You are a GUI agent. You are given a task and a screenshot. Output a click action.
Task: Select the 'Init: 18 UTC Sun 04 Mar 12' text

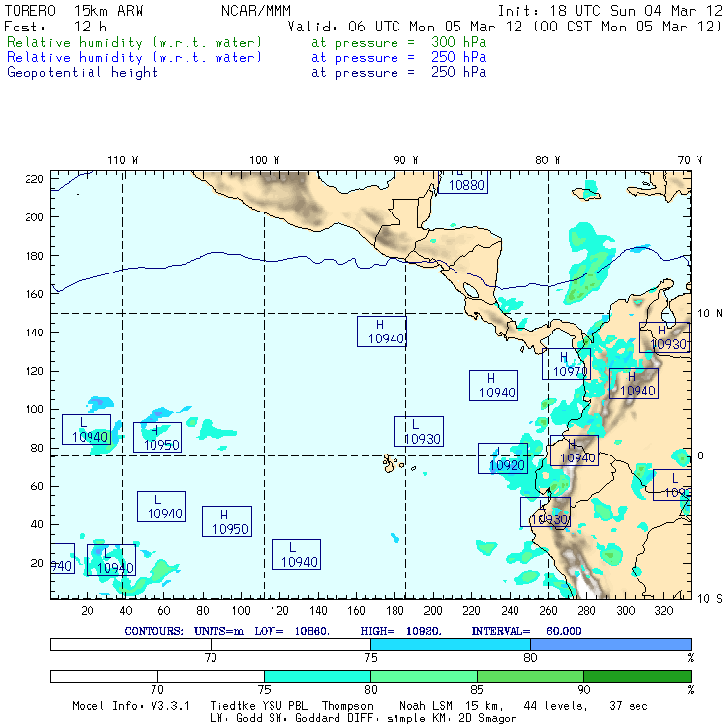coord(610,11)
